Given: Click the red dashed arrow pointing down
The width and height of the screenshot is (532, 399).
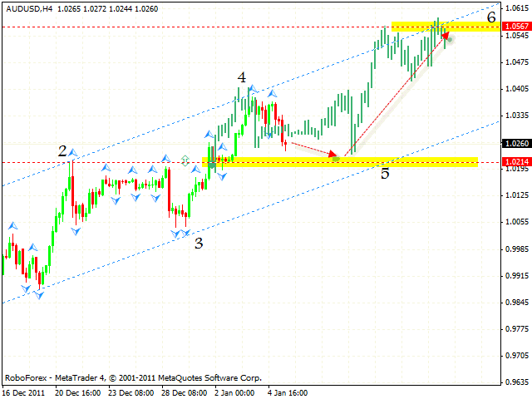Looking at the screenshot, I should tap(316, 149).
